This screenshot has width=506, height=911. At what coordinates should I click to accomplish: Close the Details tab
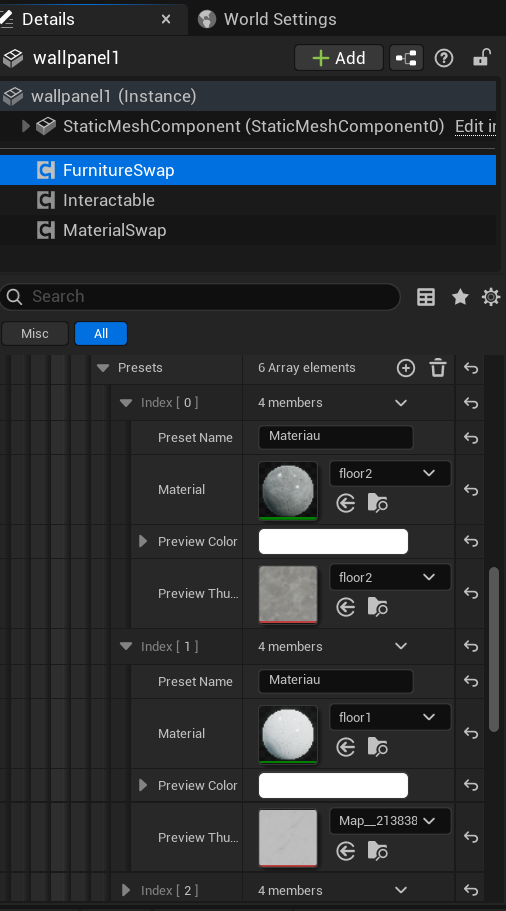pos(166,19)
